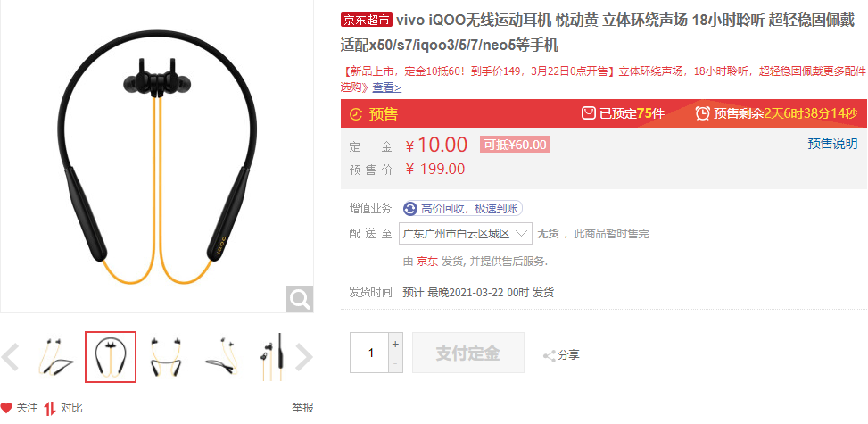Increase quantity with the plus stepper
The width and height of the screenshot is (868, 424).
click(394, 344)
